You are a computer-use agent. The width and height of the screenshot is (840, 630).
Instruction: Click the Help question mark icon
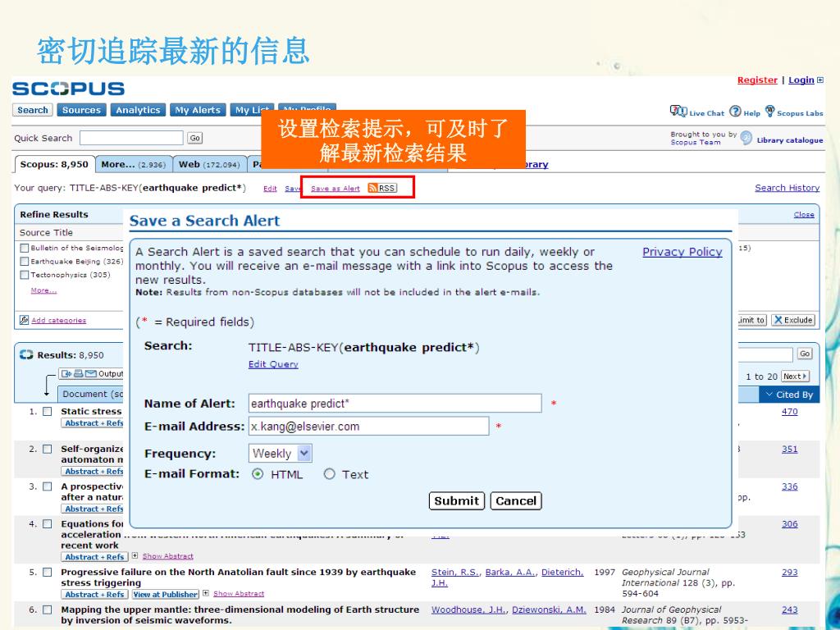click(735, 111)
